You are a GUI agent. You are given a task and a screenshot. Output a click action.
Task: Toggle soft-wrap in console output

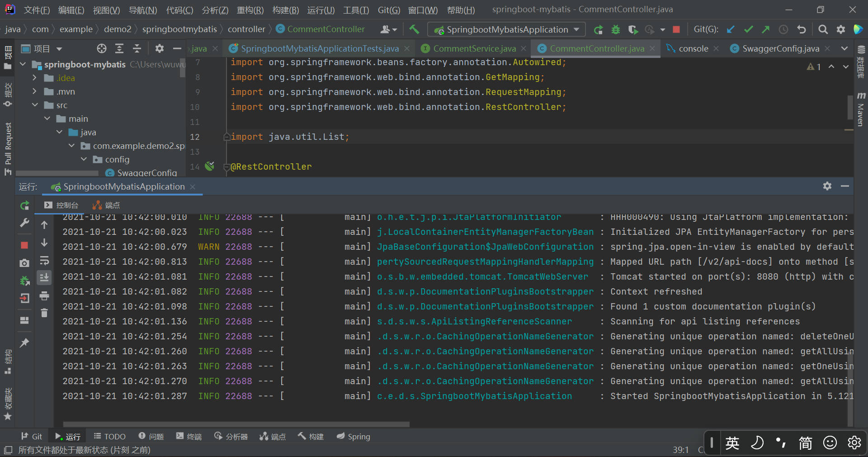coord(44,261)
